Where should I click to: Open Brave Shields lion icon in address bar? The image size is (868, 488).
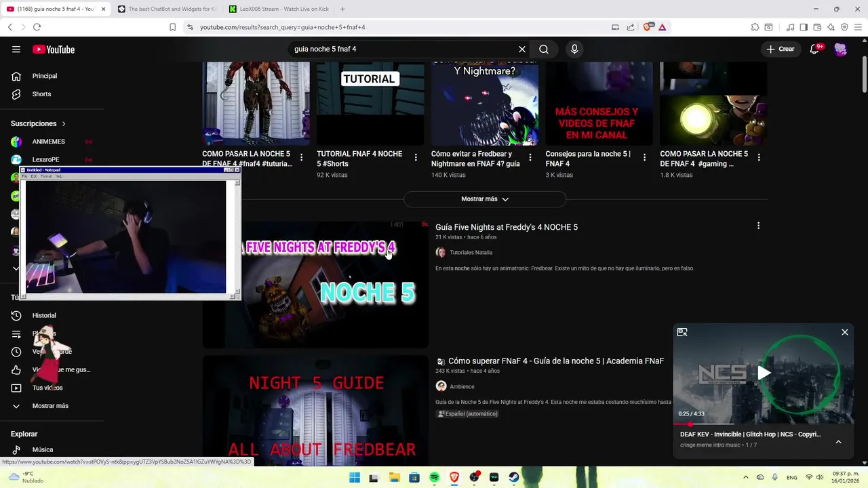coord(648,27)
